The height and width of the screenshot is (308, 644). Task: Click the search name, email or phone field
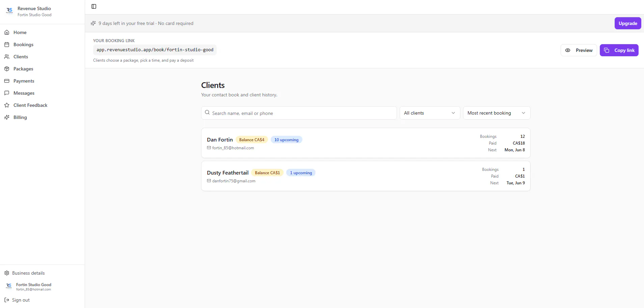[x=299, y=113]
